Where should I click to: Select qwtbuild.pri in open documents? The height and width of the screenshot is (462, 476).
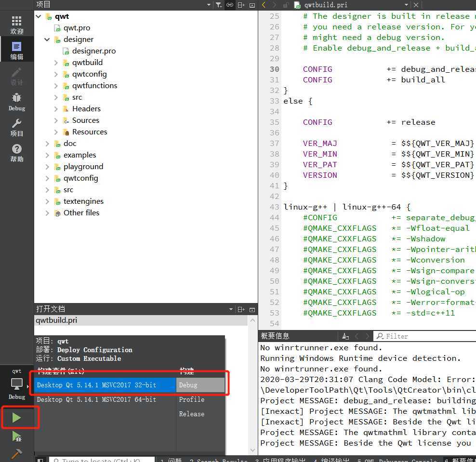141,320
